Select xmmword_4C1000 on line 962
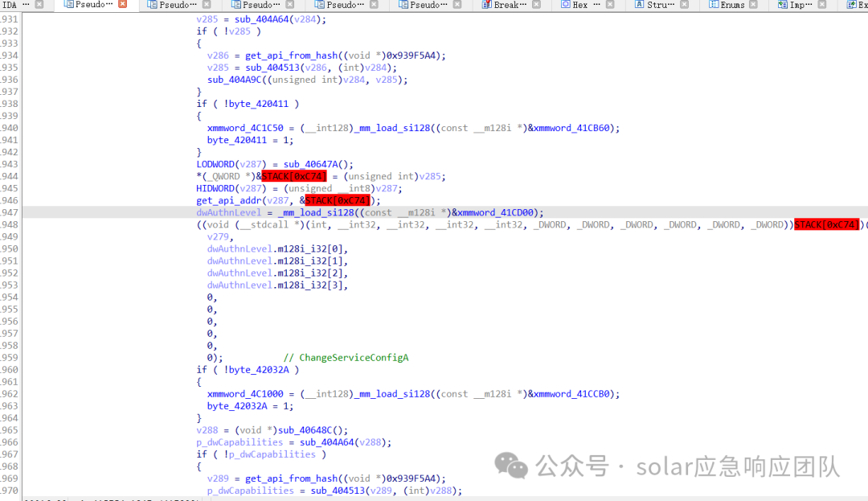Image resolution: width=868 pixels, height=501 pixels. [x=245, y=394]
